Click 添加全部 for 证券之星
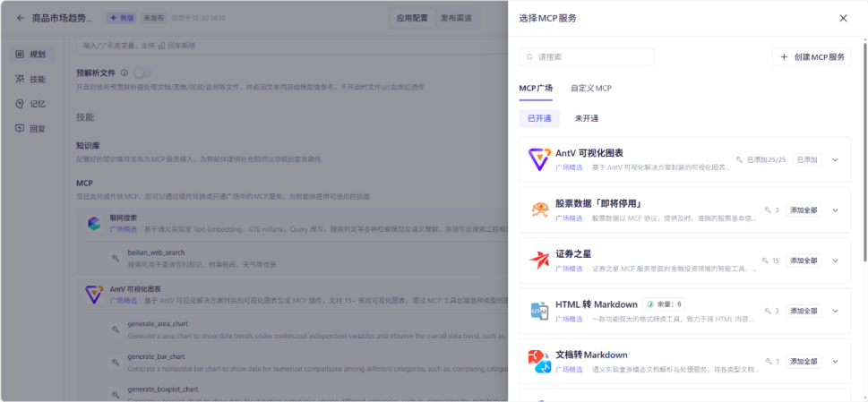Screen dimensions: 868x402 coord(804,261)
